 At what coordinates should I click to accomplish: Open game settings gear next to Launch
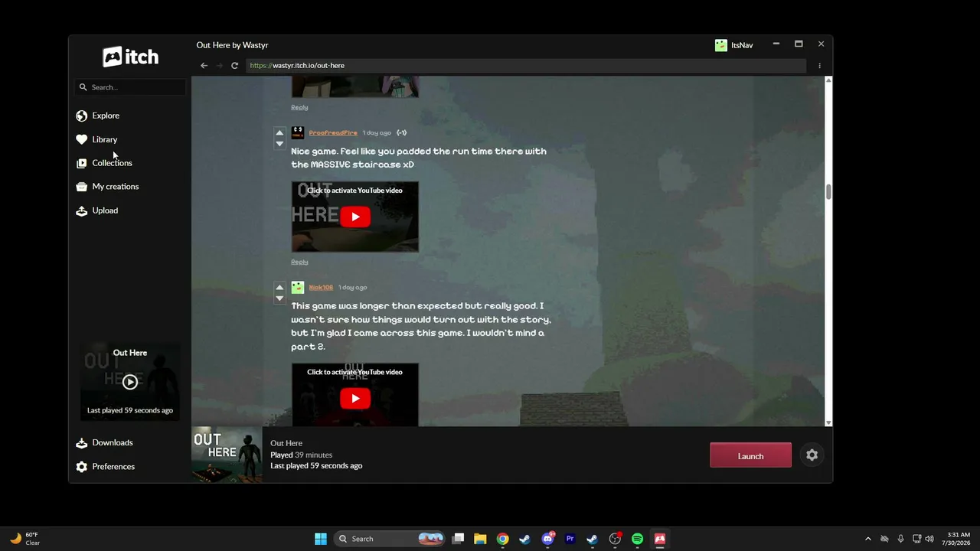[x=812, y=455]
